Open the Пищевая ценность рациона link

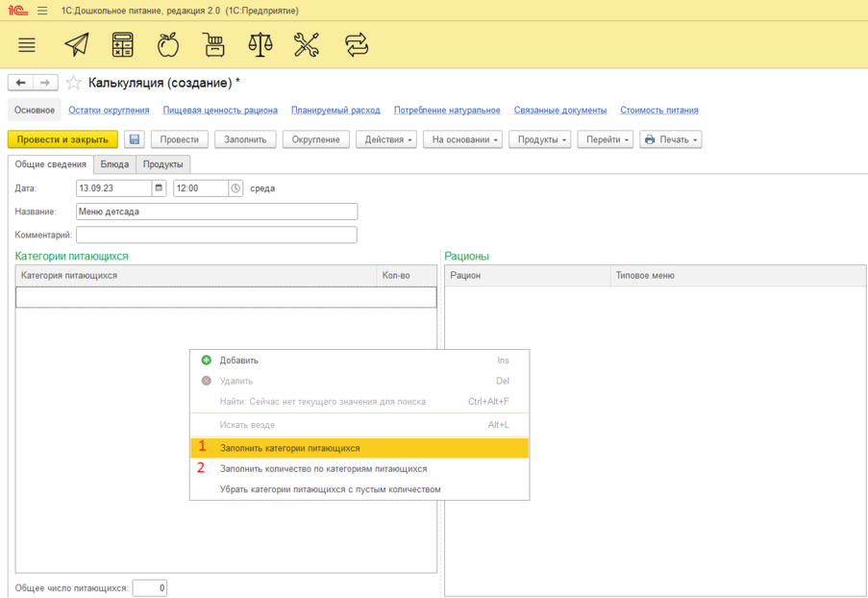[x=220, y=111]
